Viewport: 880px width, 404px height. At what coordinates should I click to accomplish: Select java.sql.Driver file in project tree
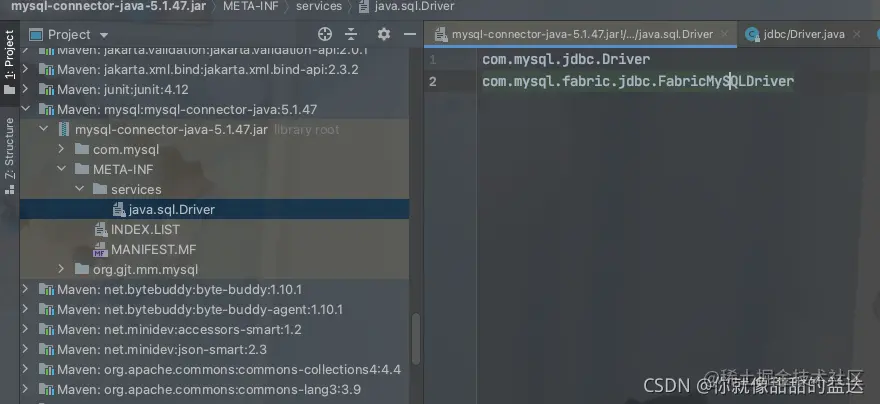pos(214,209)
